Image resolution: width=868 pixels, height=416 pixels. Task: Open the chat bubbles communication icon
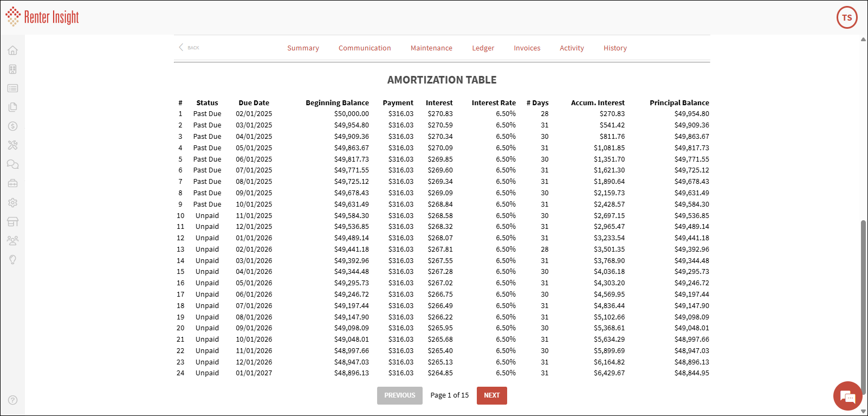point(13,164)
